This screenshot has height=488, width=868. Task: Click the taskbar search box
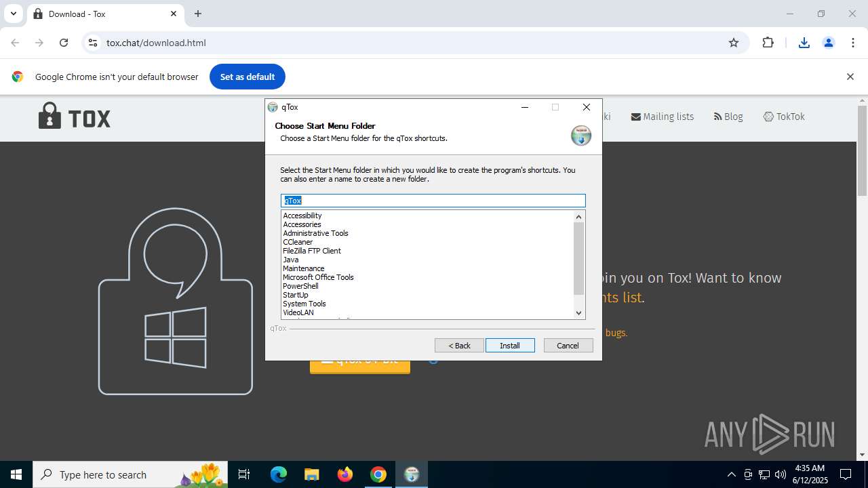(130, 474)
